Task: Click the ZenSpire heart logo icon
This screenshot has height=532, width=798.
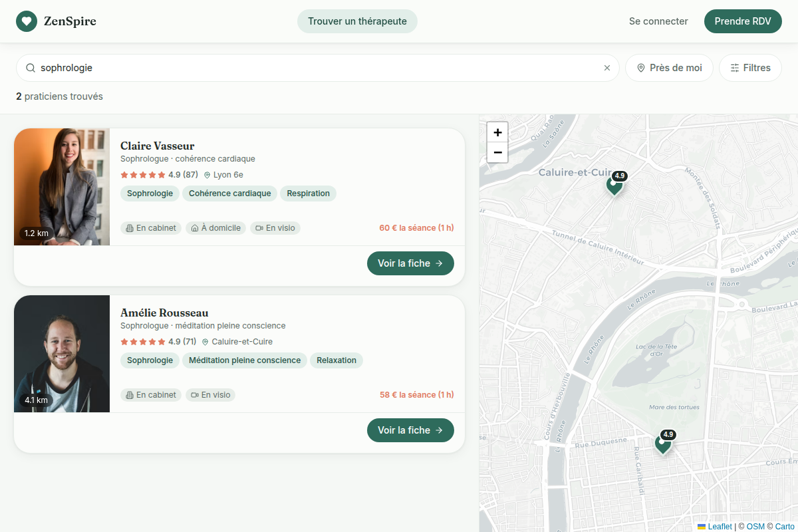Action: click(x=27, y=21)
